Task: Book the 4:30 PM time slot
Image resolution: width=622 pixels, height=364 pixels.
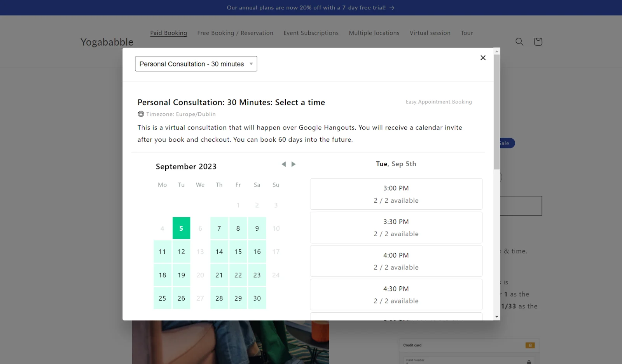Action: coord(396,294)
